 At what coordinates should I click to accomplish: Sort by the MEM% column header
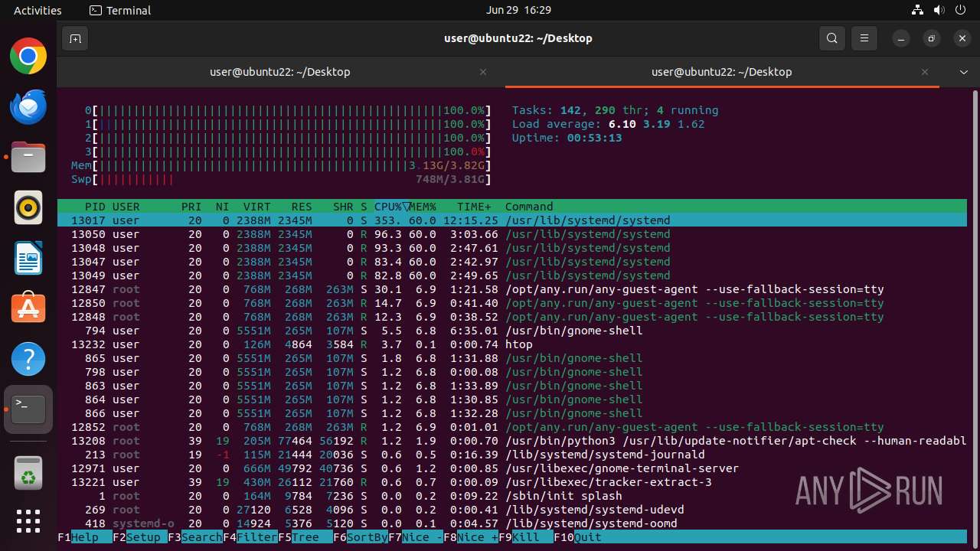[423, 207]
